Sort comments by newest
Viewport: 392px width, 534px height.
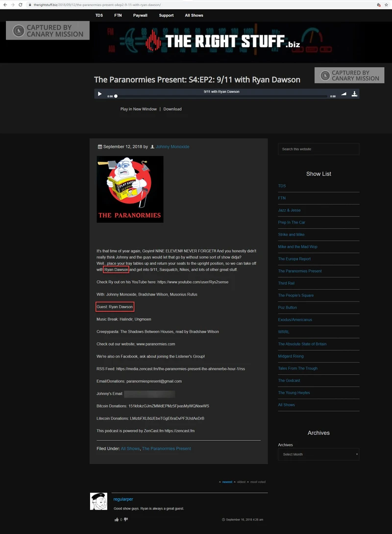227,482
